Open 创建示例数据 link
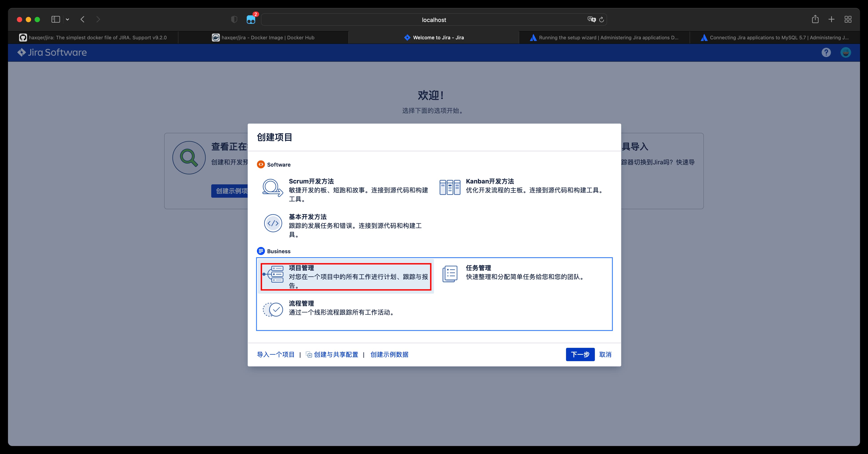The width and height of the screenshot is (868, 454). 389,354
